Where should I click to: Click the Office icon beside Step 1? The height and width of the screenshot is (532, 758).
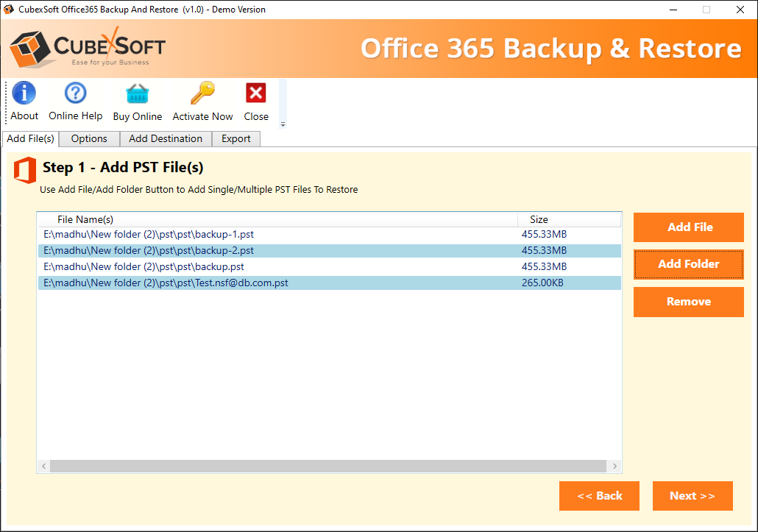tap(25, 170)
